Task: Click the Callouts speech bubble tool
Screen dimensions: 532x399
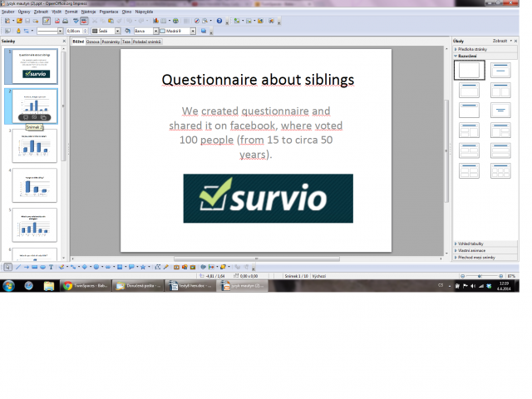Action: [x=131, y=268]
